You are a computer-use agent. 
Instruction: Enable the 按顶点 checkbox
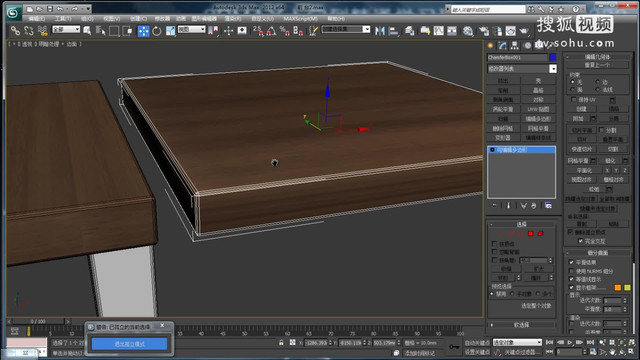(x=494, y=244)
